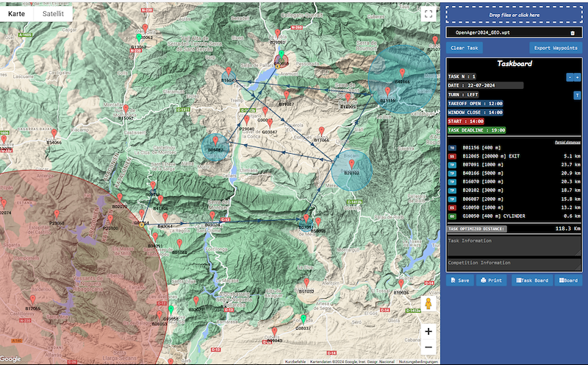Click the Clear Task button

[x=465, y=48]
